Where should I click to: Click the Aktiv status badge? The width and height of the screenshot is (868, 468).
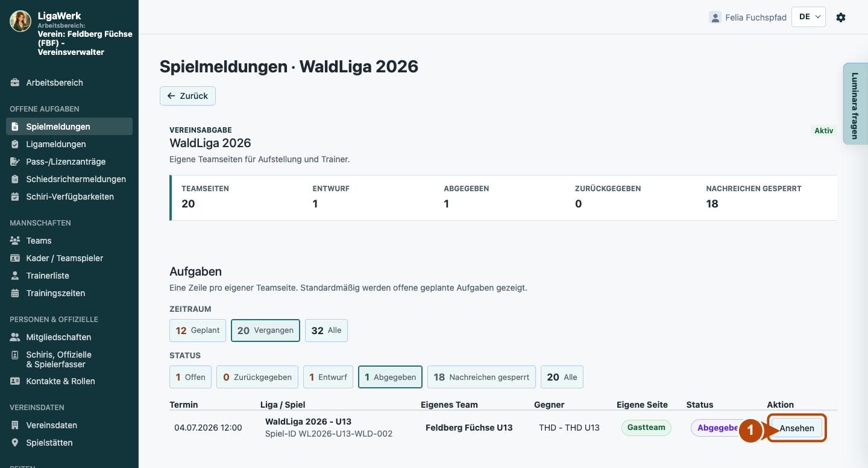(823, 130)
